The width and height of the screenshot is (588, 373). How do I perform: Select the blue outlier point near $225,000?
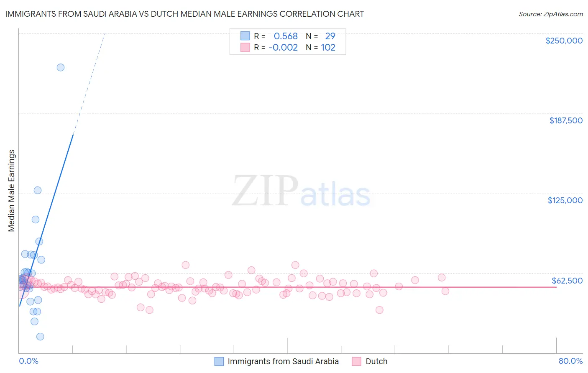(x=61, y=67)
